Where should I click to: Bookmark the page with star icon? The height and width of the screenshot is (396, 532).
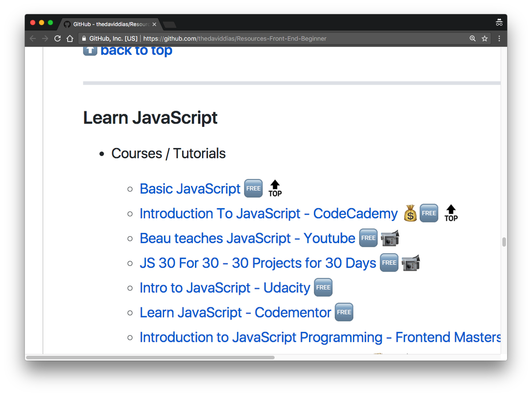[485, 39]
